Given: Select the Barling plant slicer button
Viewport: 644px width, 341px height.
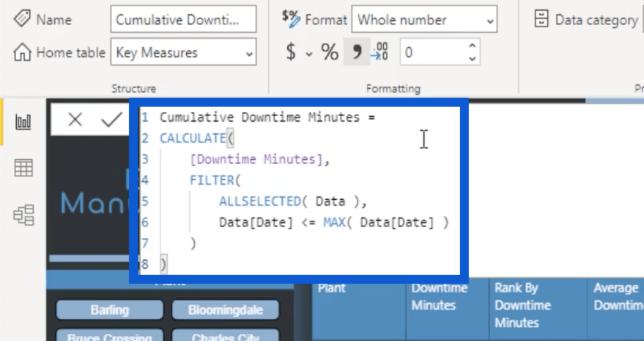Looking at the screenshot, I should click(x=110, y=310).
